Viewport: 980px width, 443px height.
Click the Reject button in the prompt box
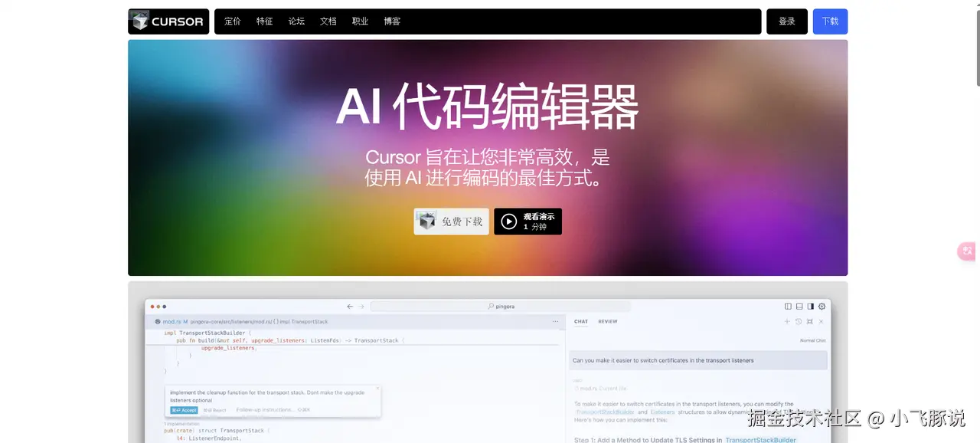tap(214, 410)
